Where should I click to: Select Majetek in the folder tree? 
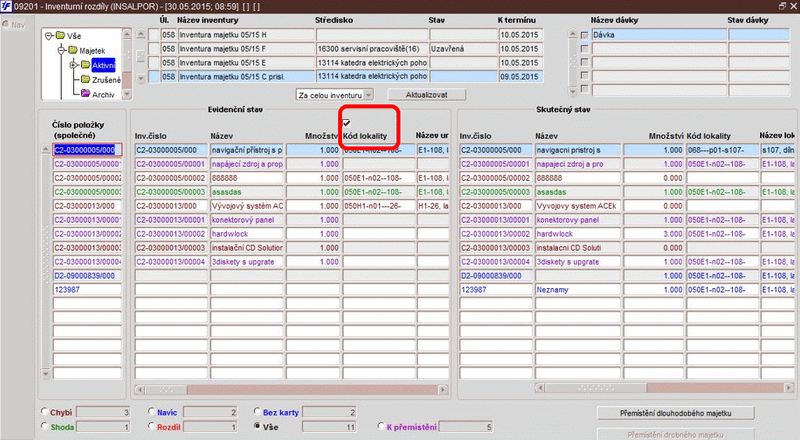(92, 51)
